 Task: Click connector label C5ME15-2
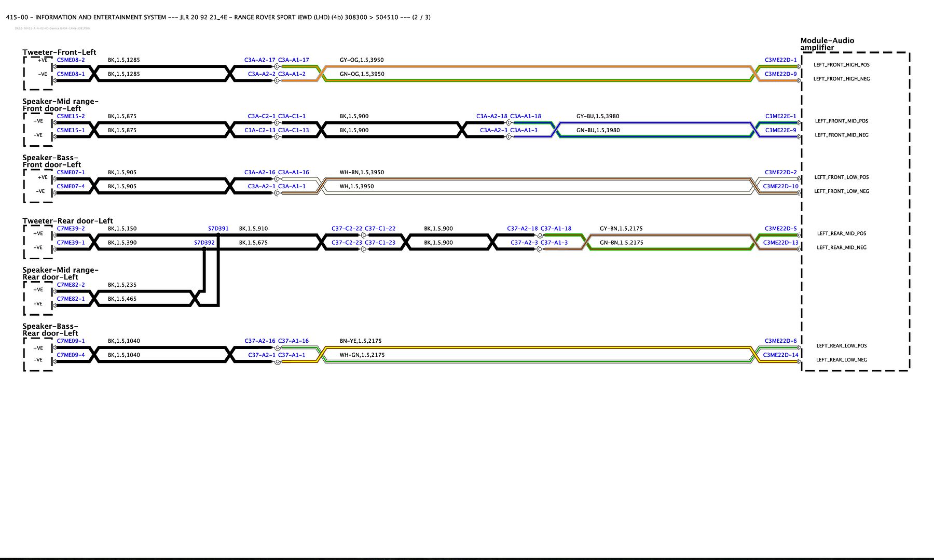click(71, 116)
